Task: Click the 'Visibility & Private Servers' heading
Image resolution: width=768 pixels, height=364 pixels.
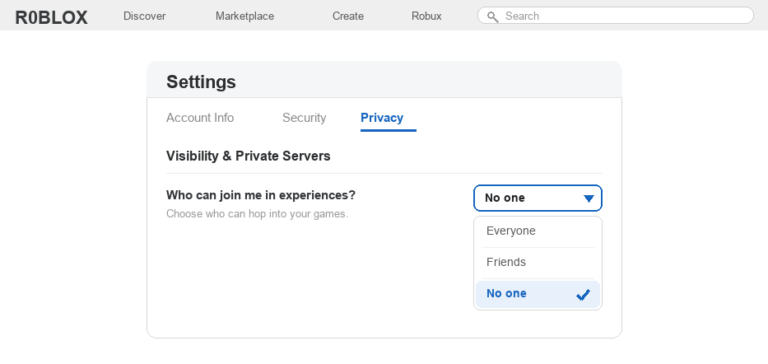Action: [248, 156]
